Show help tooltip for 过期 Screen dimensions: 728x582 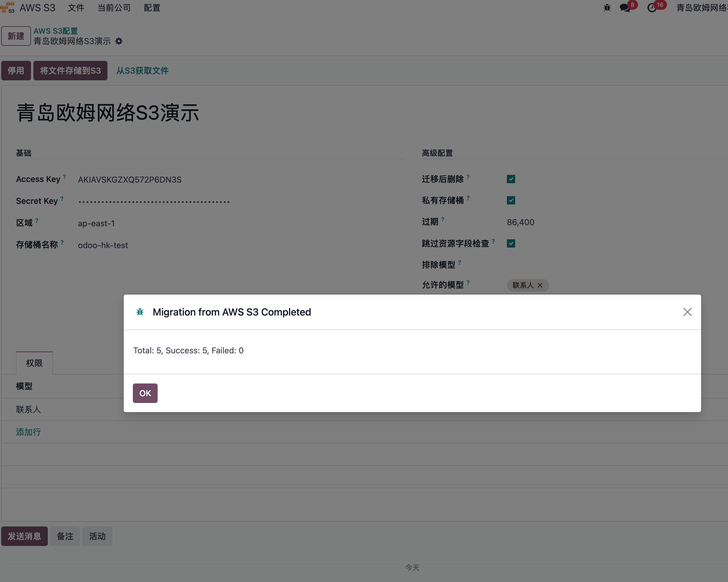click(x=443, y=219)
